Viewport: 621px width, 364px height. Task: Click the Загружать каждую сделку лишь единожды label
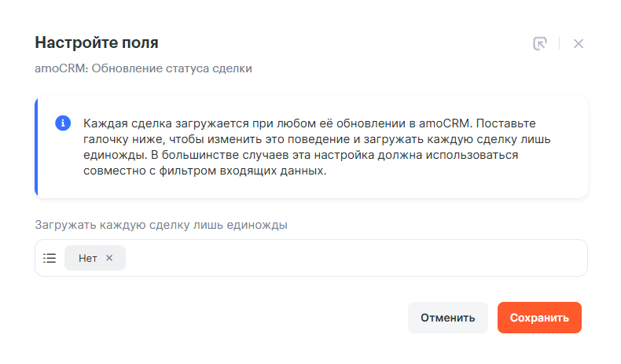pyautogui.click(x=160, y=225)
